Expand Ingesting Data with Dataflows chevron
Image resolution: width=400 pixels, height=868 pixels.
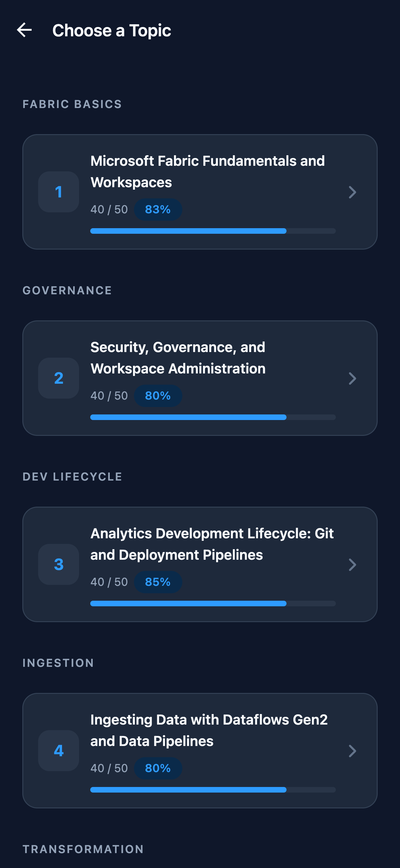click(x=352, y=751)
